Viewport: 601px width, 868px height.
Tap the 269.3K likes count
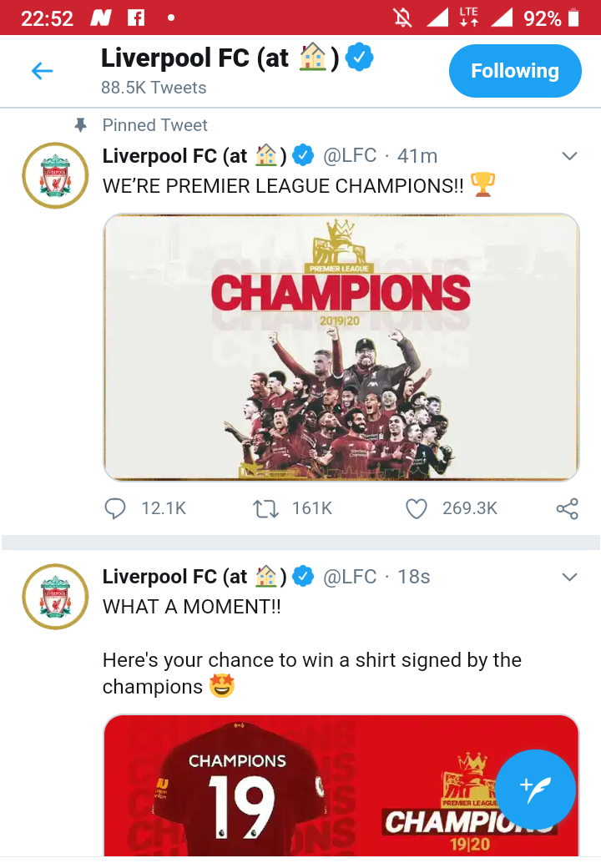click(469, 508)
